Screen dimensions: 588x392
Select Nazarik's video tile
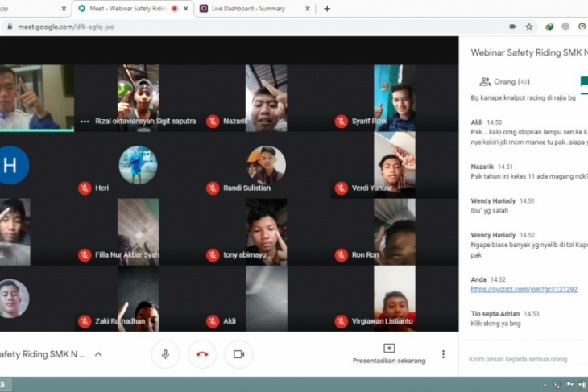pos(267,98)
